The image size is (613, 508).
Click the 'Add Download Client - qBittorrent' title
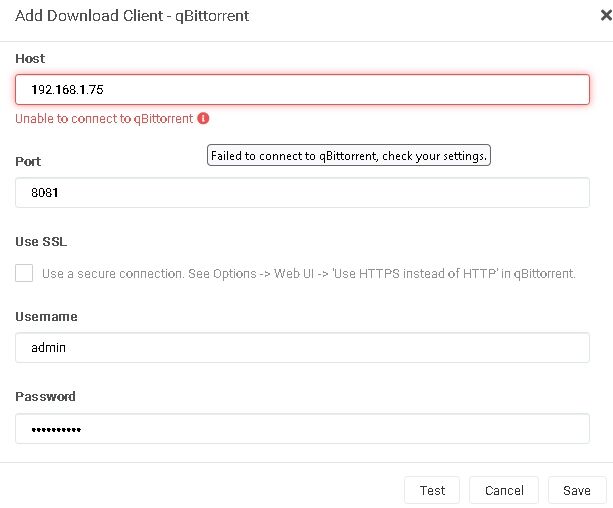[x=132, y=16]
